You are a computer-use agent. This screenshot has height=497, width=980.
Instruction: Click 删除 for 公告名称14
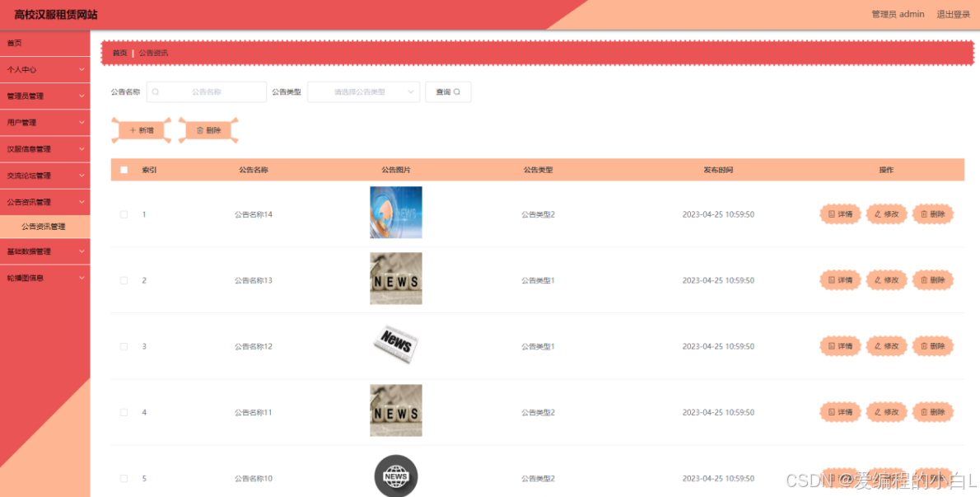[x=932, y=213]
